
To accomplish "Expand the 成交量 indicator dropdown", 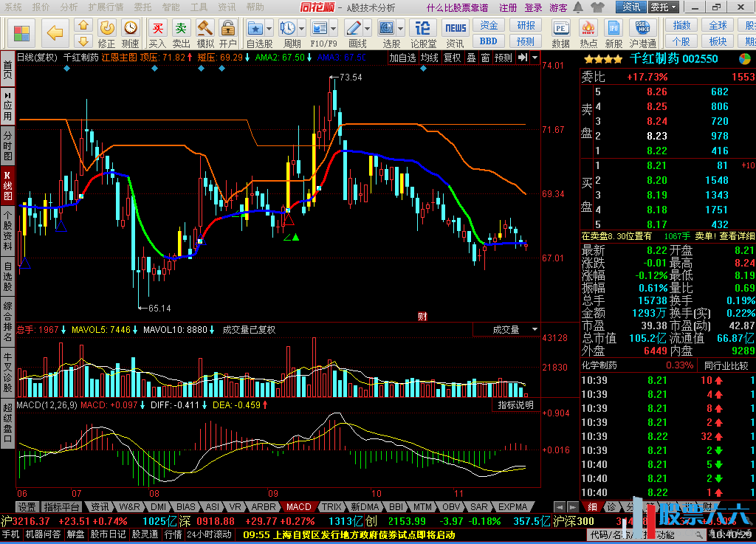I will 515,330.
